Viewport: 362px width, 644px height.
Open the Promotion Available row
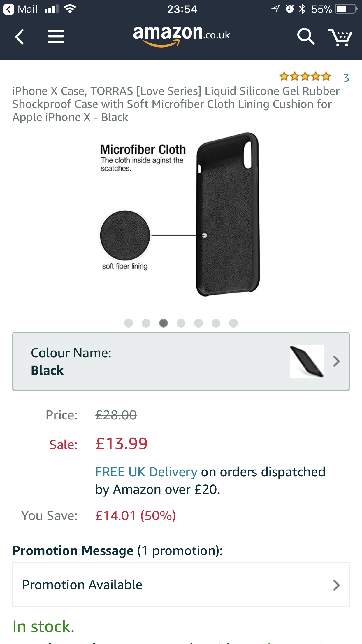[181, 584]
